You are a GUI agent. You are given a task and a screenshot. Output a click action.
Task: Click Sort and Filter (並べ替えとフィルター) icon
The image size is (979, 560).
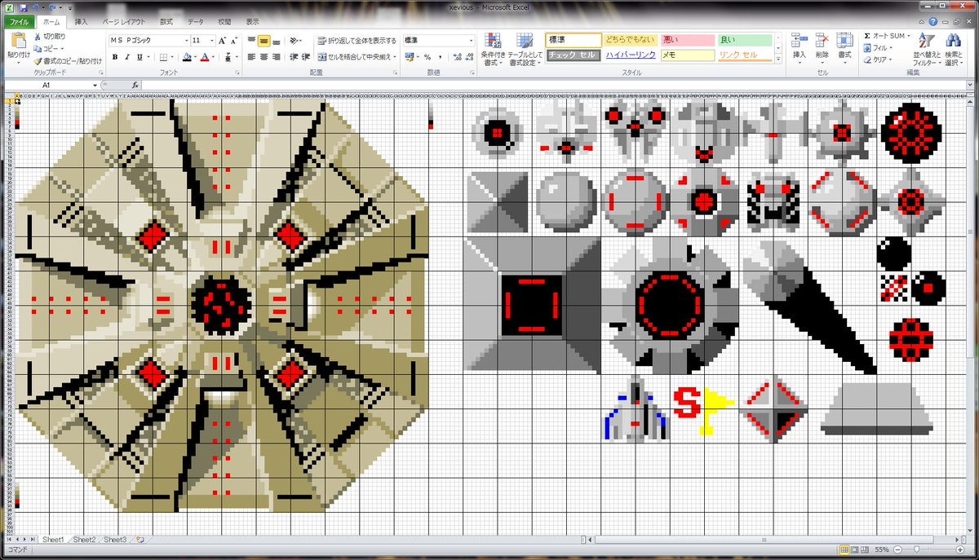coord(925,41)
